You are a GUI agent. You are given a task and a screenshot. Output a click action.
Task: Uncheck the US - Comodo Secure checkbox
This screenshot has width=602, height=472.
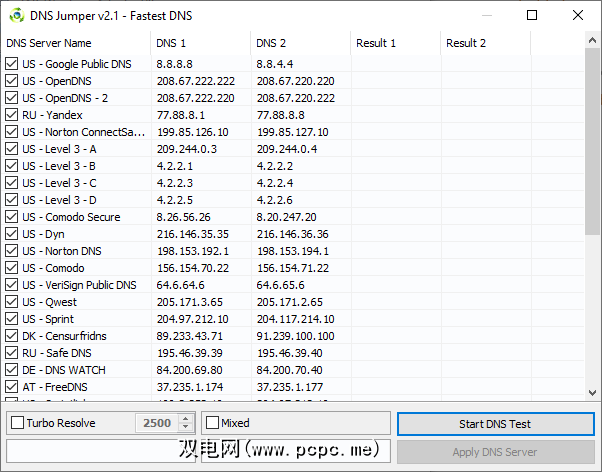point(12,217)
